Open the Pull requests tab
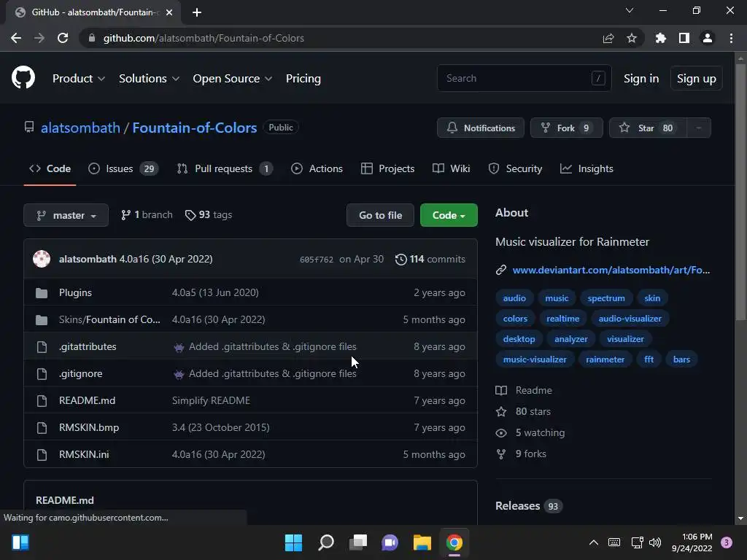Image resolution: width=747 pixels, height=560 pixels. coord(225,168)
